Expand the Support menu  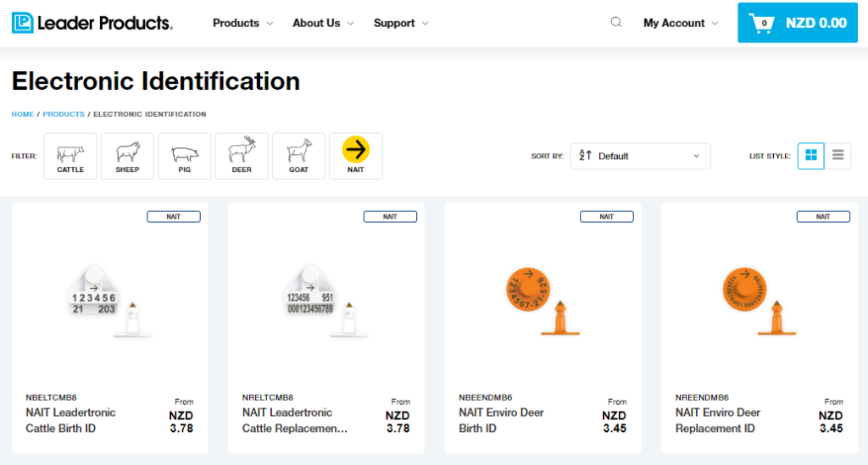[x=401, y=23]
